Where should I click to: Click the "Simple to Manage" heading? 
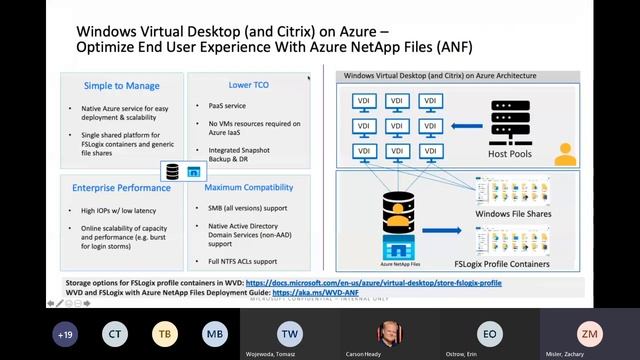click(x=122, y=86)
